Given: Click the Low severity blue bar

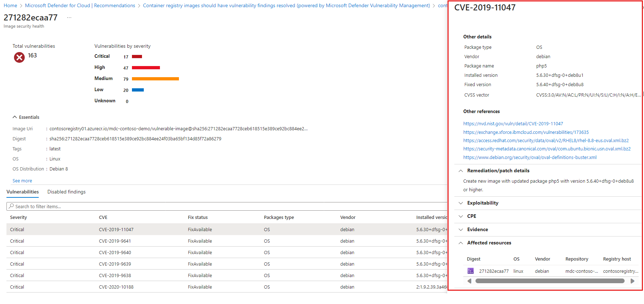Looking at the screenshot, I should point(138,90).
